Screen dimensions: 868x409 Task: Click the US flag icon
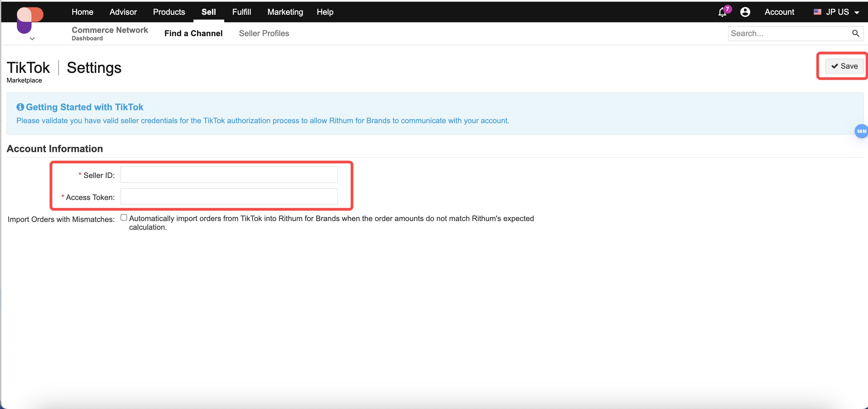(x=817, y=12)
